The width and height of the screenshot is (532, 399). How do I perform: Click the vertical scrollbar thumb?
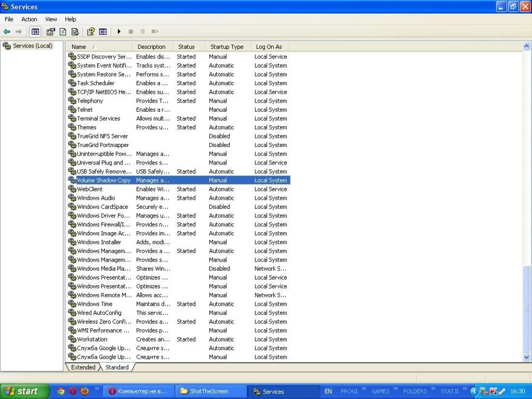pyautogui.click(x=527, y=309)
